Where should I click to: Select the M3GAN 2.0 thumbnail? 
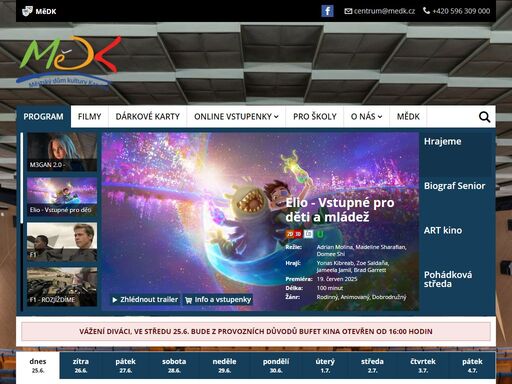(62, 152)
